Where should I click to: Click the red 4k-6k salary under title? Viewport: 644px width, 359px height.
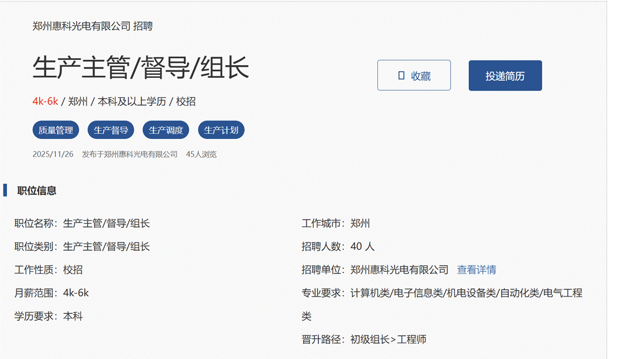pos(45,101)
